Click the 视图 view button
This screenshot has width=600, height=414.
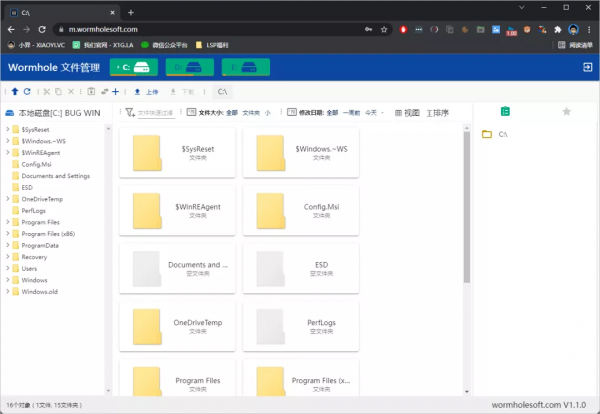(x=407, y=113)
